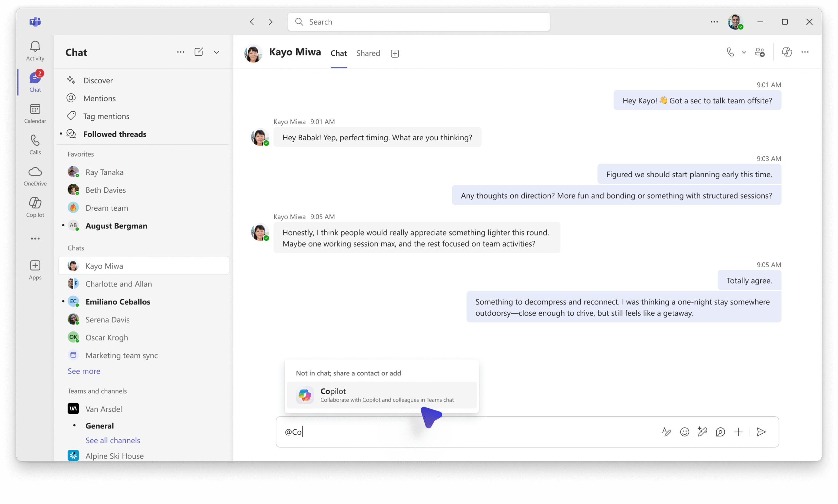The width and height of the screenshot is (838, 504).
Task: Click the add people icon in the chat header
Action: click(x=760, y=52)
